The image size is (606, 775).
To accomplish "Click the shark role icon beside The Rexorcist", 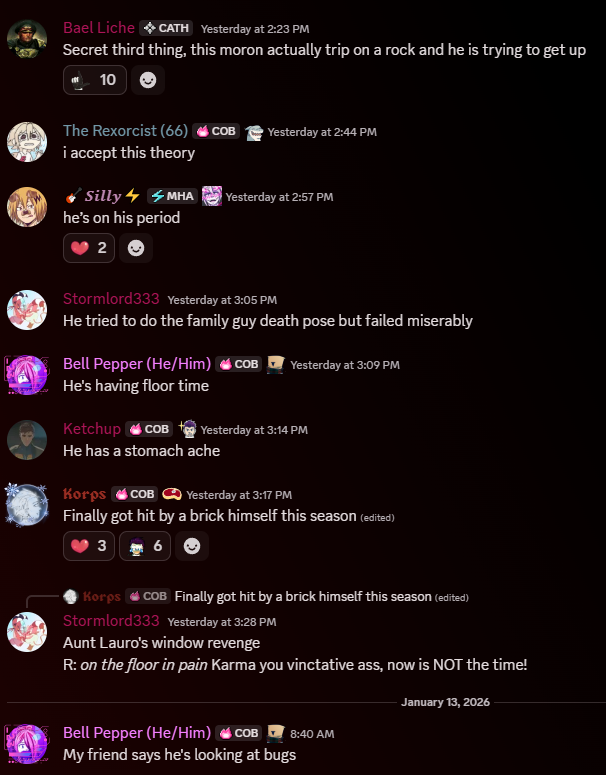I will click(x=254, y=132).
